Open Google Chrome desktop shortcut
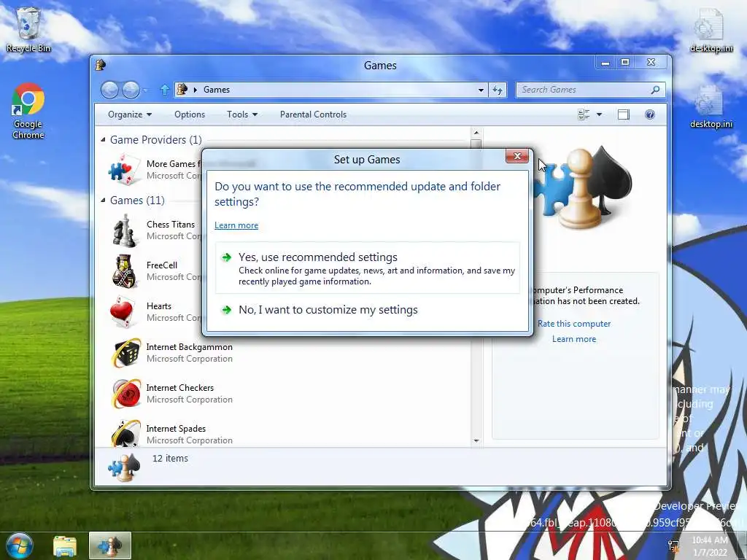This screenshot has height=560, width=747. (x=28, y=111)
